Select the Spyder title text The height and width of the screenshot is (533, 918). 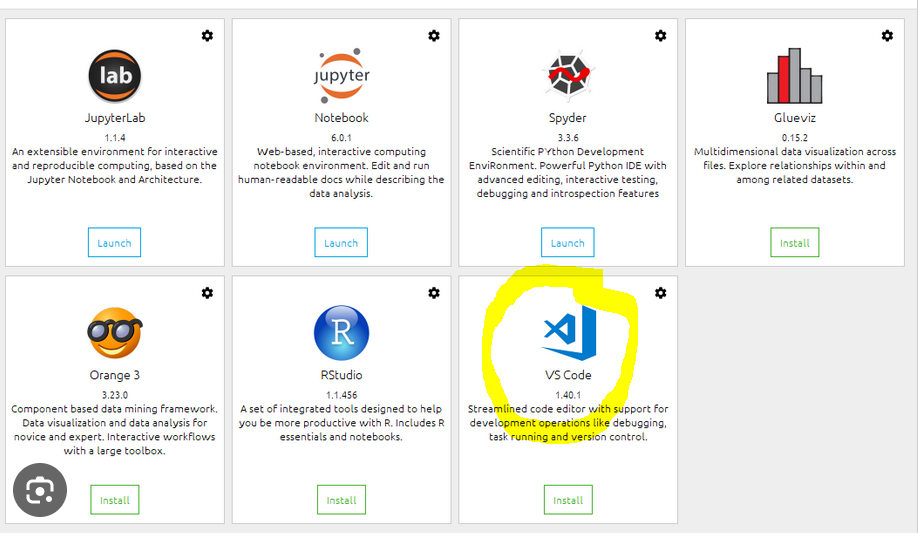click(567, 118)
